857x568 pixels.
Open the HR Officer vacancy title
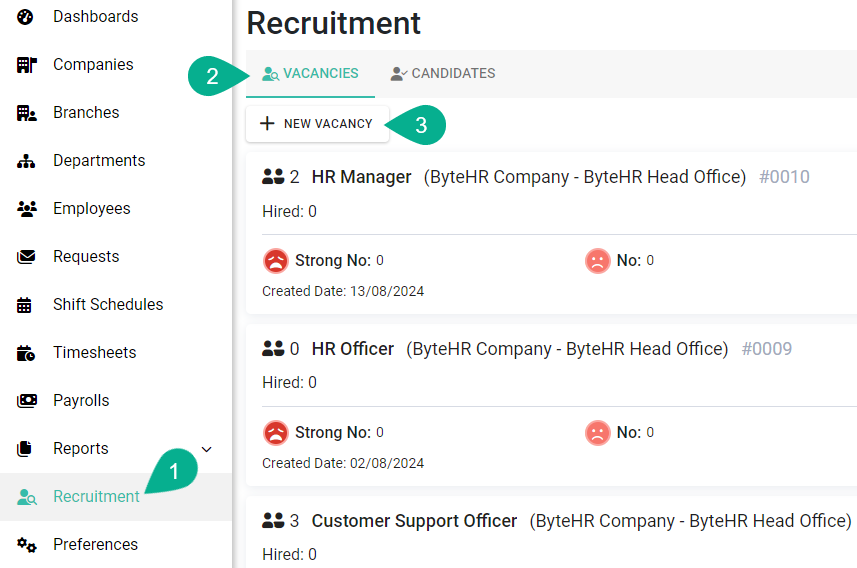(353, 349)
